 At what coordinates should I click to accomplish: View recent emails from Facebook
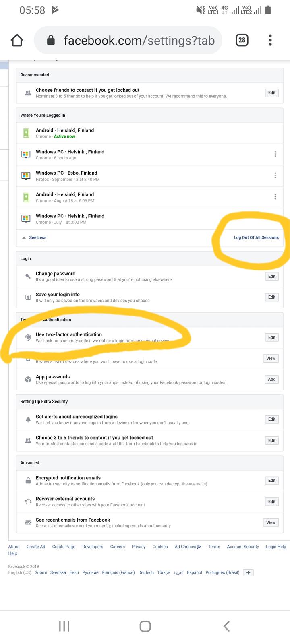click(271, 522)
